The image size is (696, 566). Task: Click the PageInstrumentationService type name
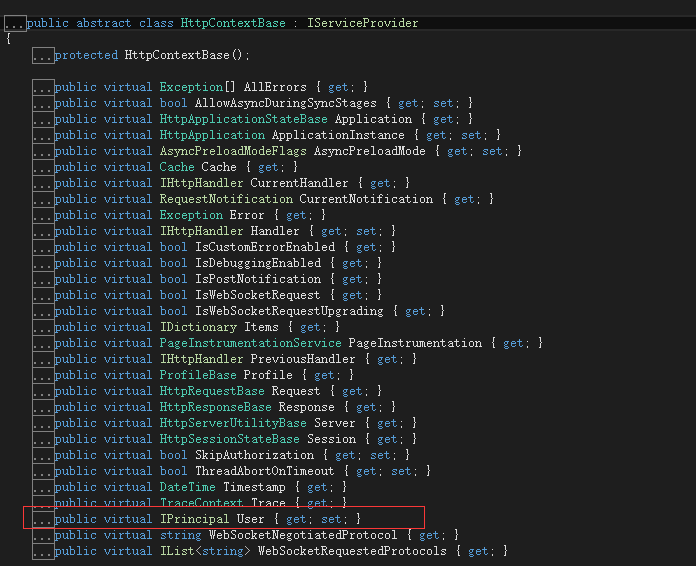coord(251,343)
